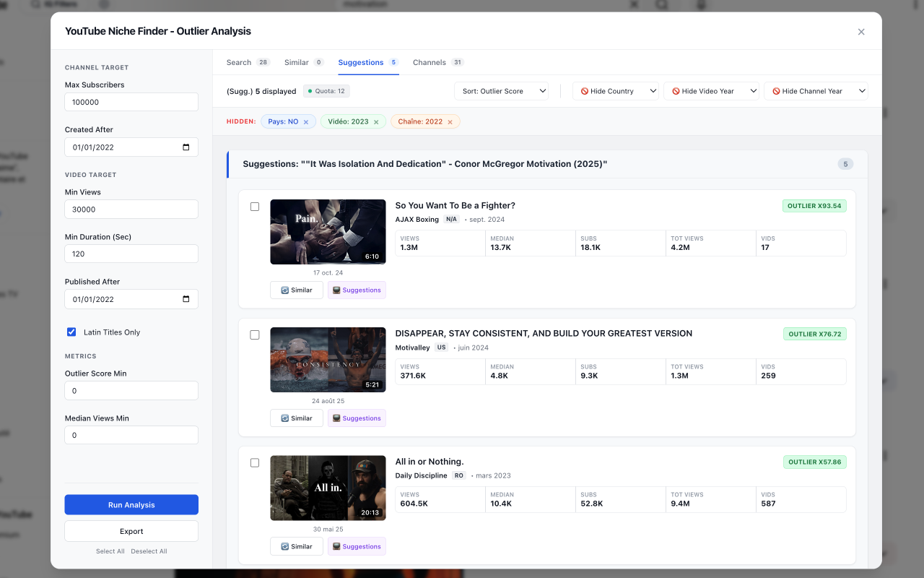924x578 pixels.
Task: Open calendar picker in Created After field
Action: pyautogui.click(x=186, y=147)
